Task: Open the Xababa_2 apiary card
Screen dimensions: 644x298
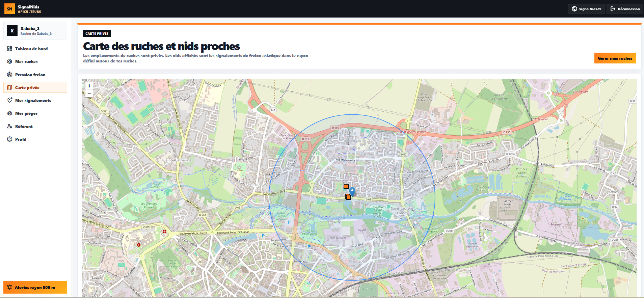Action: pyautogui.click(x=35, y=31)
